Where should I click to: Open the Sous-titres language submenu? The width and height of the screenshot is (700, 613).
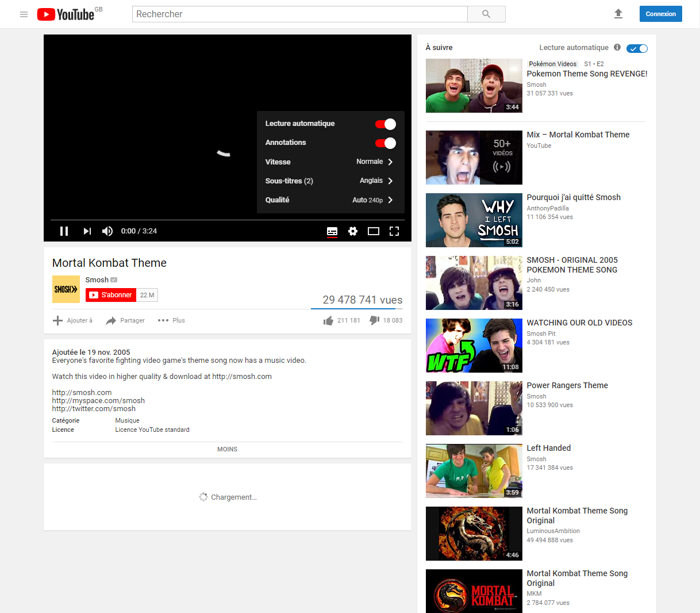330,181
